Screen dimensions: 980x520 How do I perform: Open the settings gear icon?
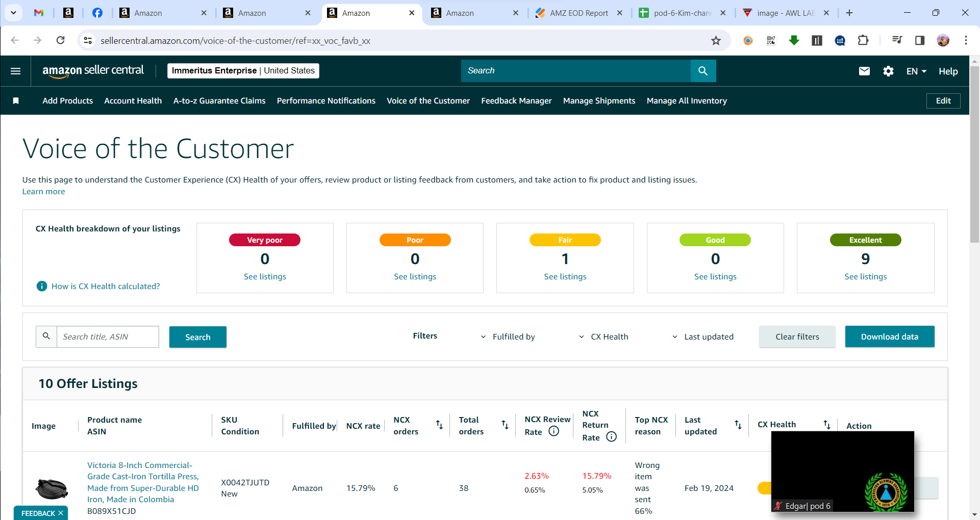click(x=888, y=71)
